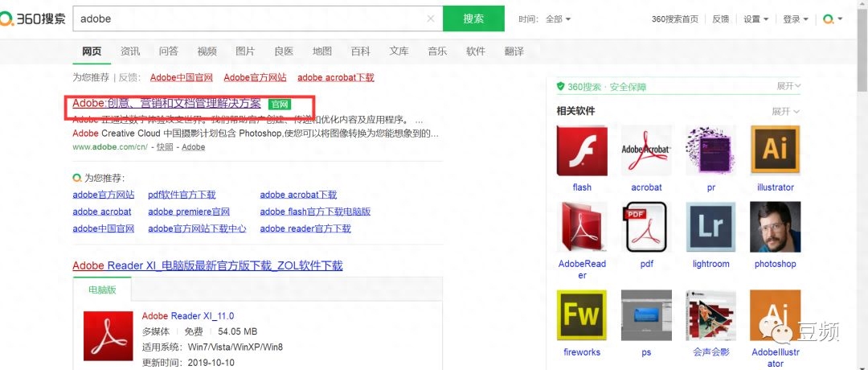The height and width of the screenshot is (370, 868).
Task: Switch to the 资讯 tab
Action: pos(130,51)
